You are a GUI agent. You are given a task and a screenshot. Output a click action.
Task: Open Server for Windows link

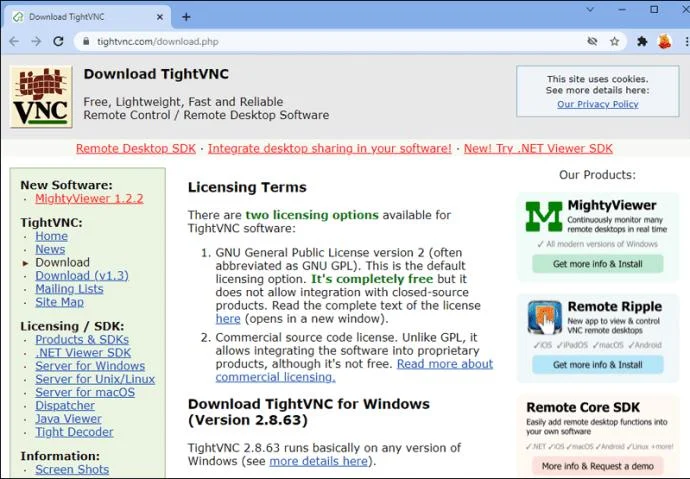click(x=90, y=366)
